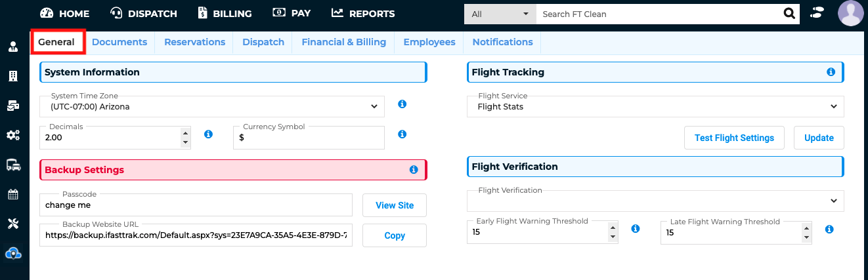The height and width of the screenshot is (280, 868).
Task: Click info icon for Early Flight Warning
Action: tap(636, 229)
